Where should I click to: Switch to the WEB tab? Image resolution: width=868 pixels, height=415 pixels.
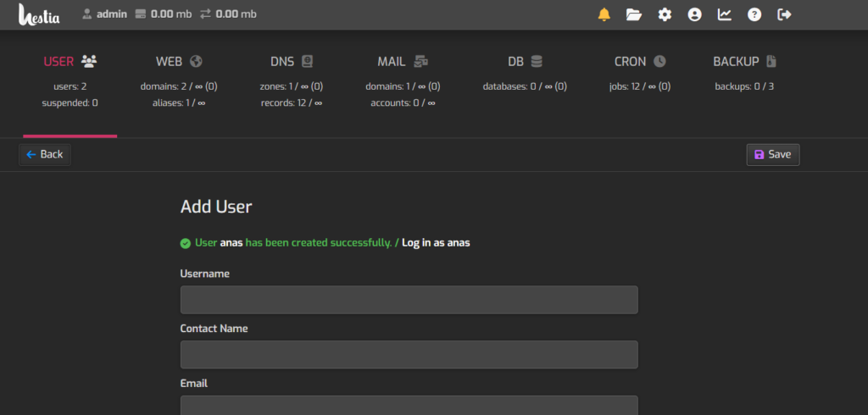[x=180, y=62]
